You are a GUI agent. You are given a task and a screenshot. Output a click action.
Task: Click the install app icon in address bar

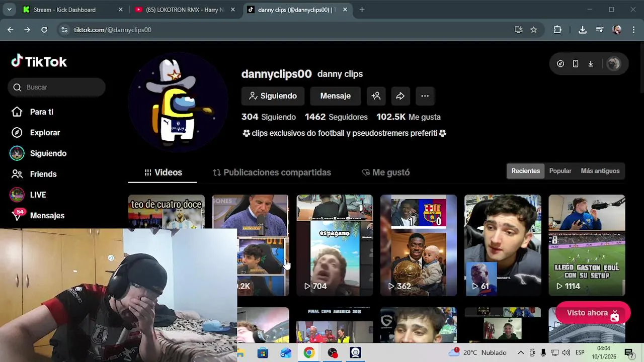[x=519, y=30]
